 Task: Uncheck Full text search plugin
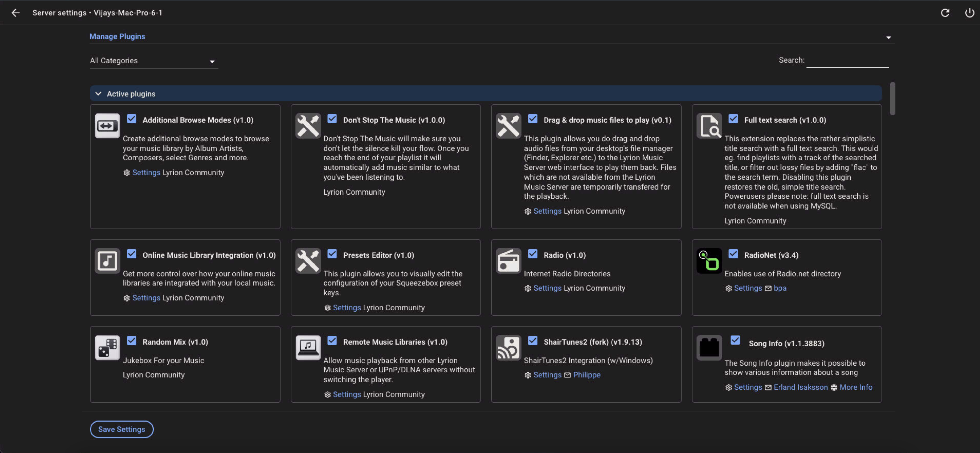click(733, 119)
